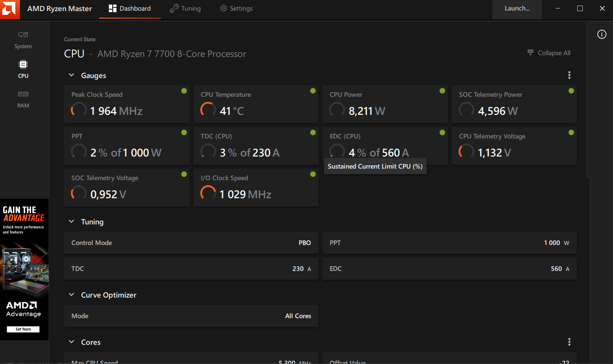This screenshot has height=364, width=613.
Task: Click the green status dot on Peak Clock Speed
Action: tap(184, 91)
